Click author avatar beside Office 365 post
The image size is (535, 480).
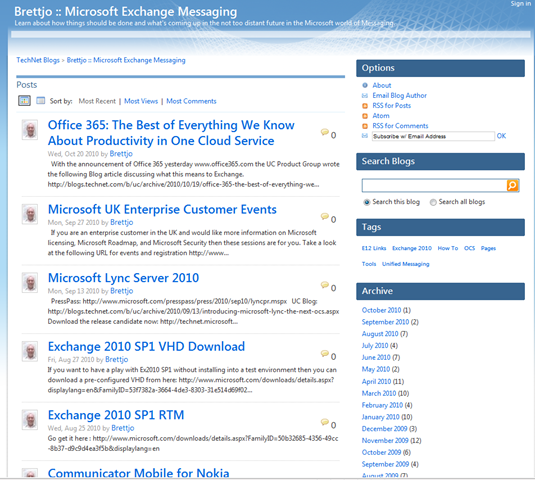[30, 130]
